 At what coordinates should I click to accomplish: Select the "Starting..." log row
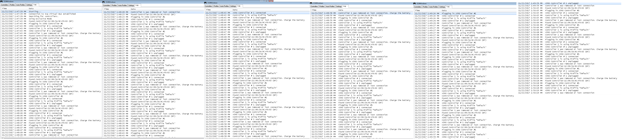pyautogui.click(x=51, y=12)
